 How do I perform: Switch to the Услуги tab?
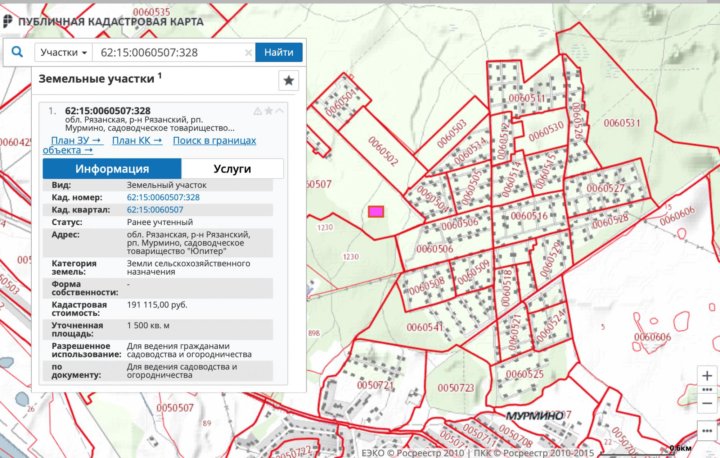[x=232, y=169]
